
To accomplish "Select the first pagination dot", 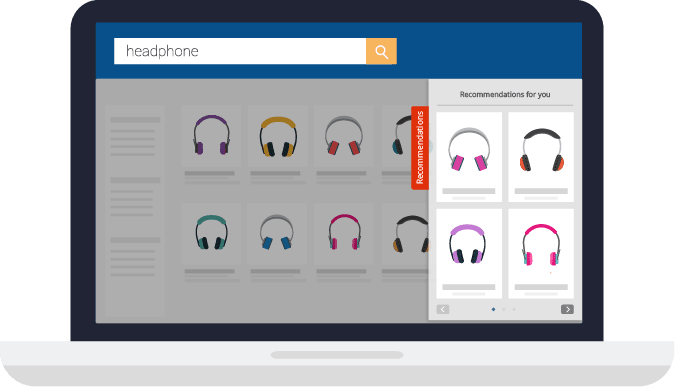I will [x=493, y=309].
